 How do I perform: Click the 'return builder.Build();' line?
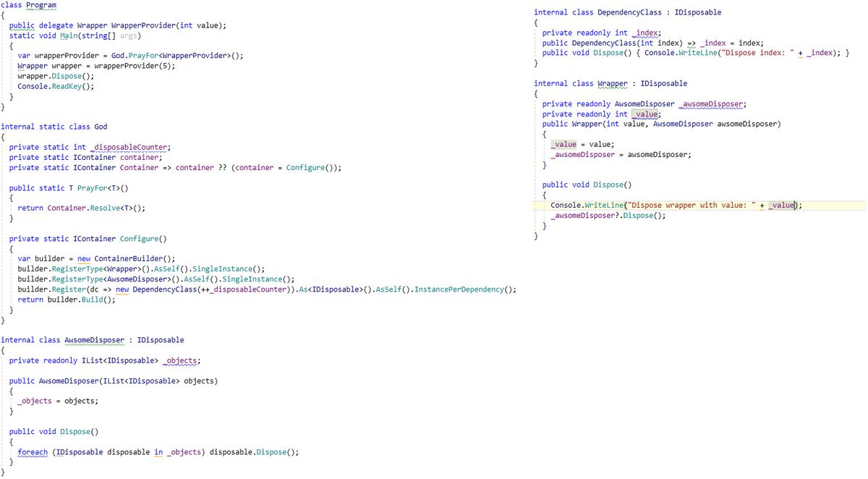click(x=67, y=299)
